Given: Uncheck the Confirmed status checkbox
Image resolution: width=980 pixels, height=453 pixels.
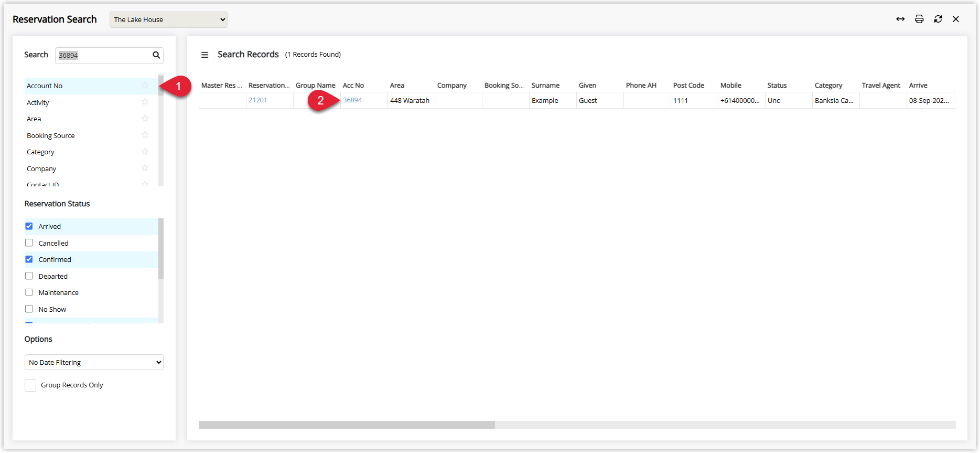Looking at the screenshot, I should (29, 259).
